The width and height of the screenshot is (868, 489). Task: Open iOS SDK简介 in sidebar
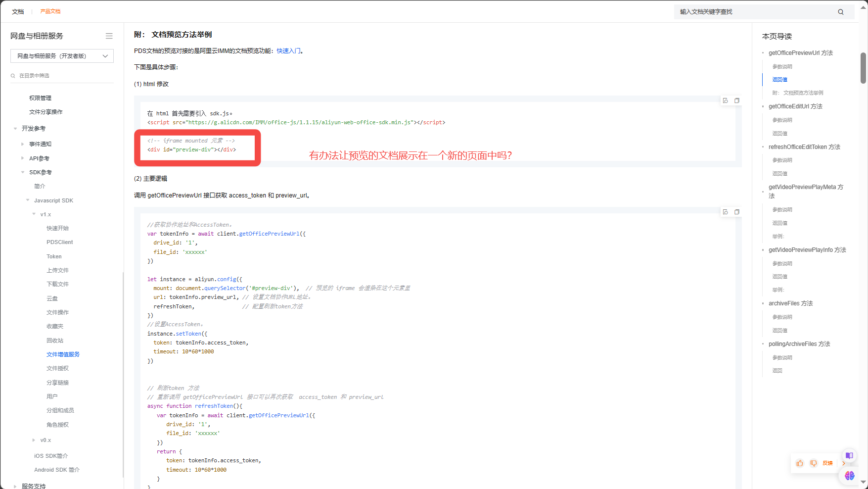tap(51, 456)
